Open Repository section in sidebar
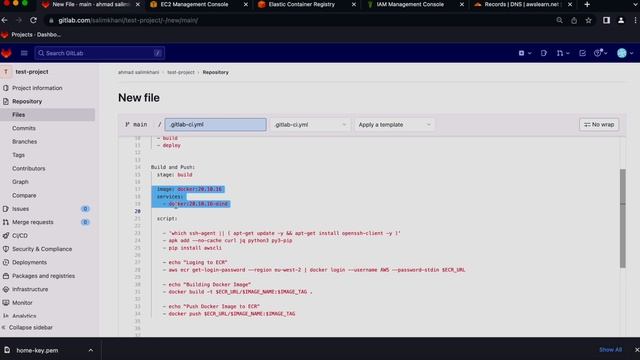This screenshot has width=640, height=360. [x=27, y=101]
